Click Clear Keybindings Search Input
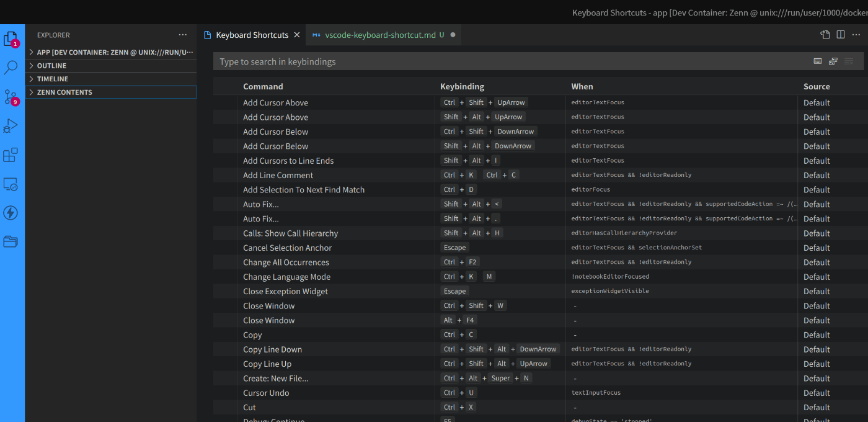The width and height of the screenshot is (868, 422). pos(849,61)
